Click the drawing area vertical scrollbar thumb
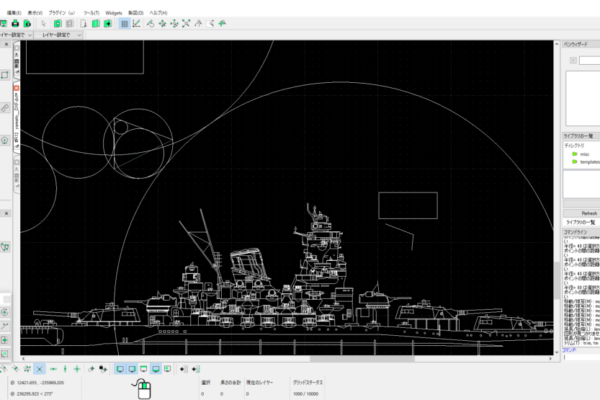This screenshot has height=400, width=600. [x=557, y=280]
